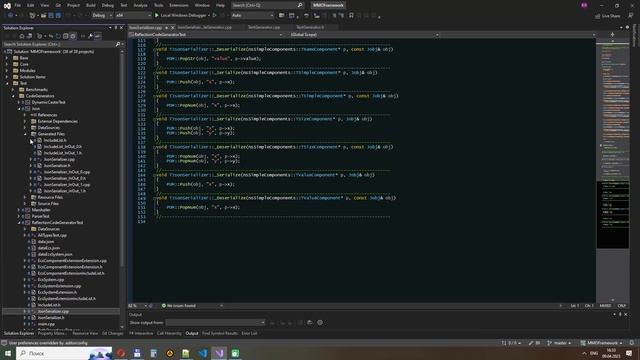The image size is (640, 360).
Task: Click the account avatar in the title bar
Action: click(x=584, y=5)
